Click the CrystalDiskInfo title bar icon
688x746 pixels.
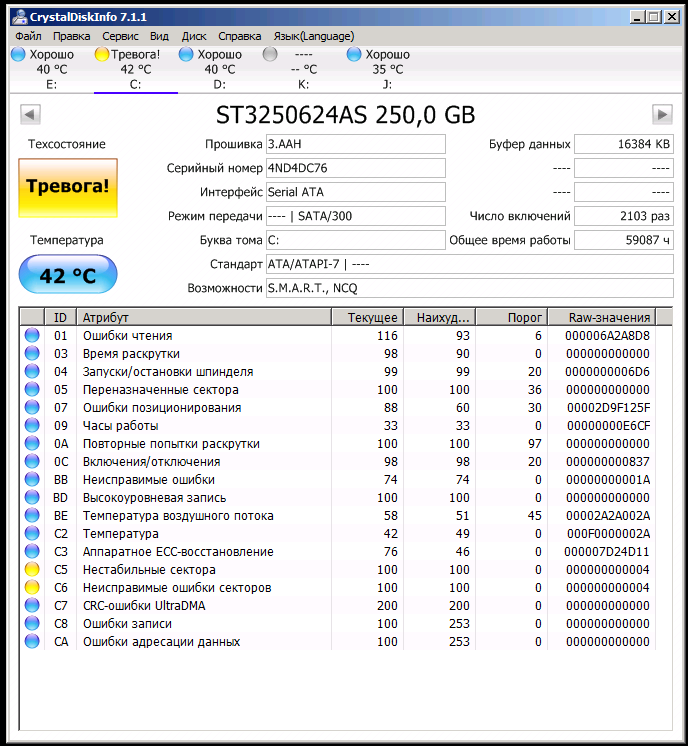tap(20, 17)
